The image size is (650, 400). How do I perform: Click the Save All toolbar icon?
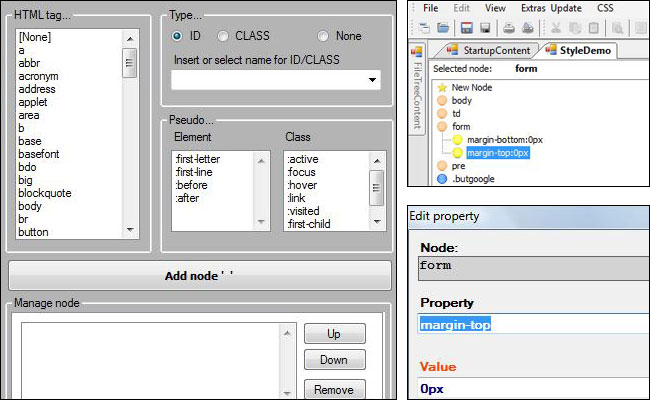coord(485,28)
